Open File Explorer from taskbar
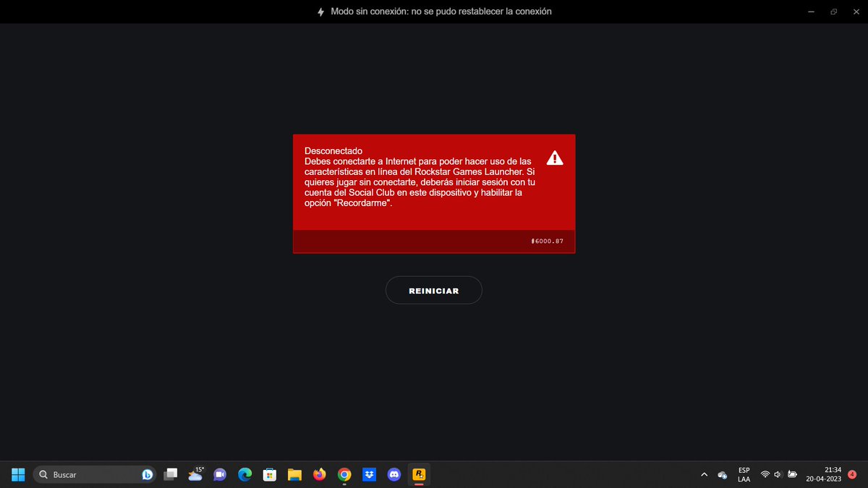Viewport: 868px width, 488px height. [294, 474]
